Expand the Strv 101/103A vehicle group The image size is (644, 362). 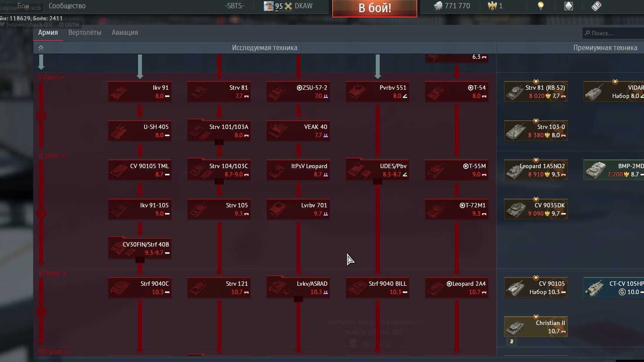click(219, 142)
